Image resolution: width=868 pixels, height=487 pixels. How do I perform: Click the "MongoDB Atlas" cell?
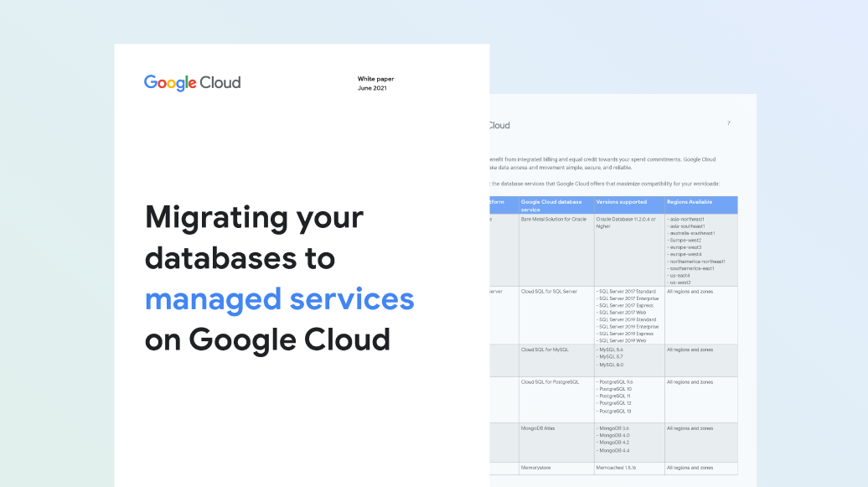(x=538, y=429)
